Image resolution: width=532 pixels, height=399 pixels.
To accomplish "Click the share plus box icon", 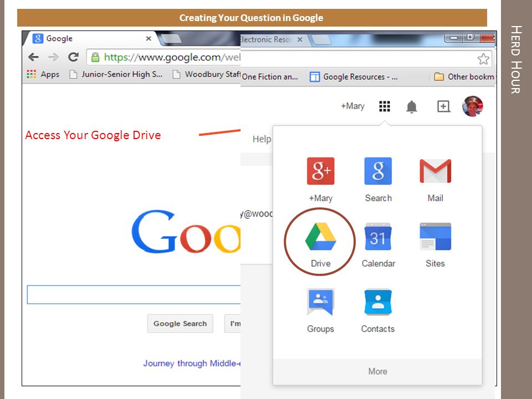I will (x=443, y=106).
